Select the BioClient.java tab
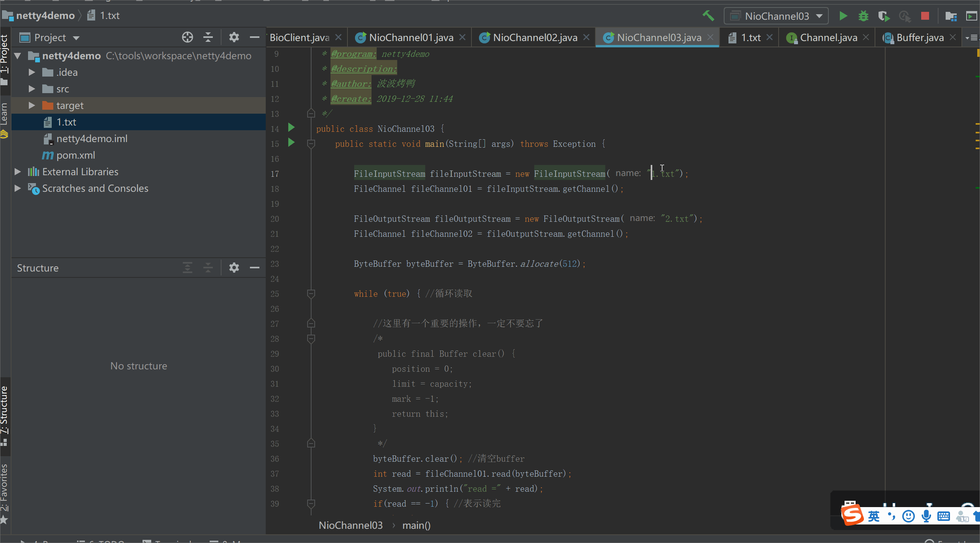The width and height of the screenshot is (980, 543). [x=303, y=37]
